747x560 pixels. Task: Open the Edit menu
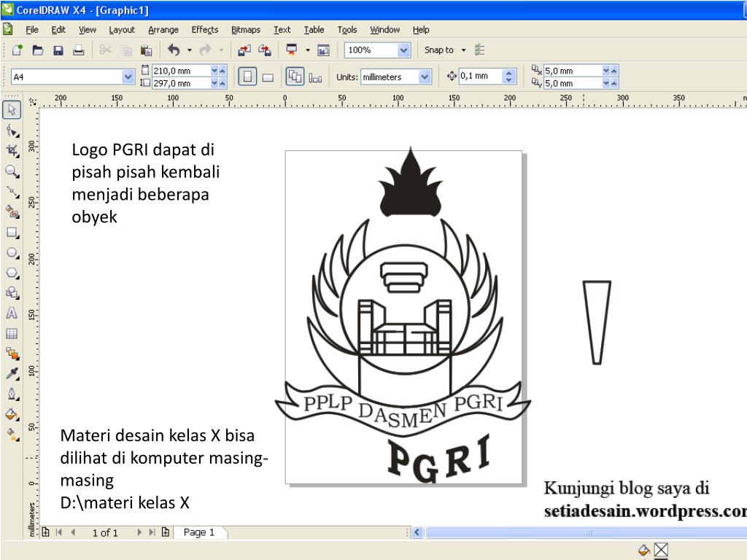(58, 29)
